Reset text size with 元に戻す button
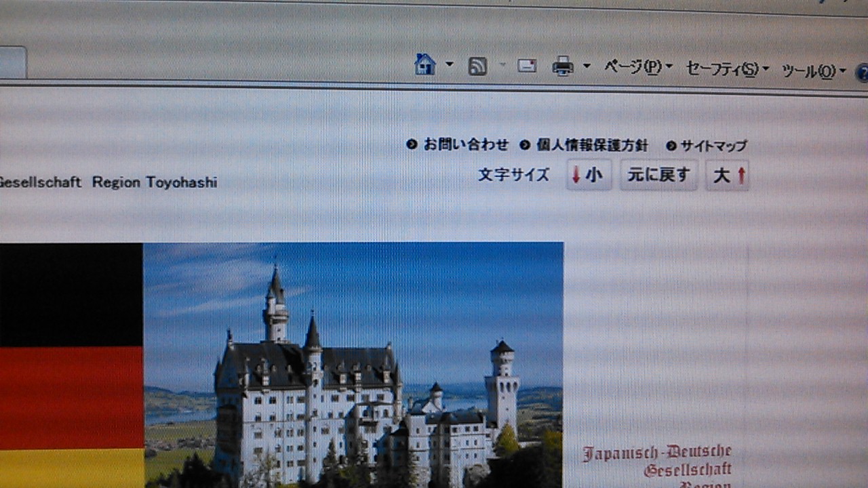Screen dimensions: 868x488 tap(658, 176)
